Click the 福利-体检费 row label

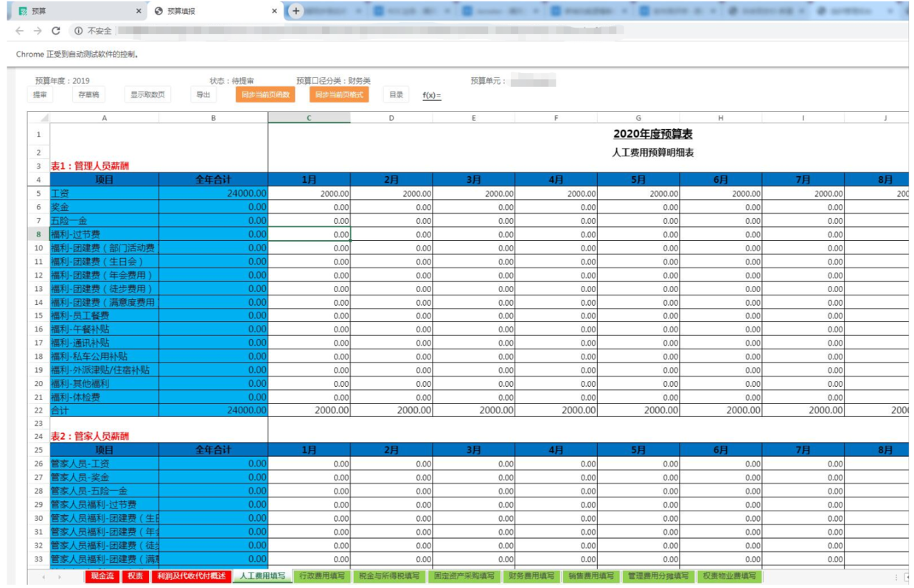(105, 397)
